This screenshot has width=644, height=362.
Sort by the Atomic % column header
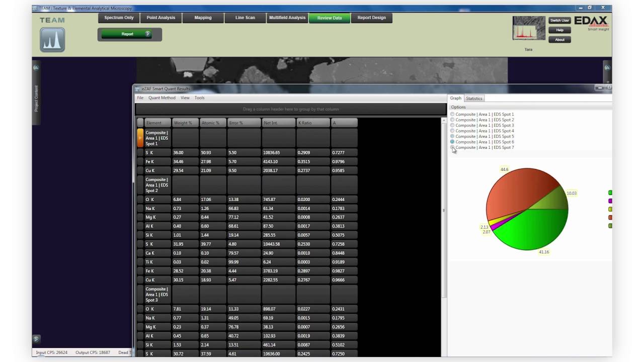tap(213, 123)
